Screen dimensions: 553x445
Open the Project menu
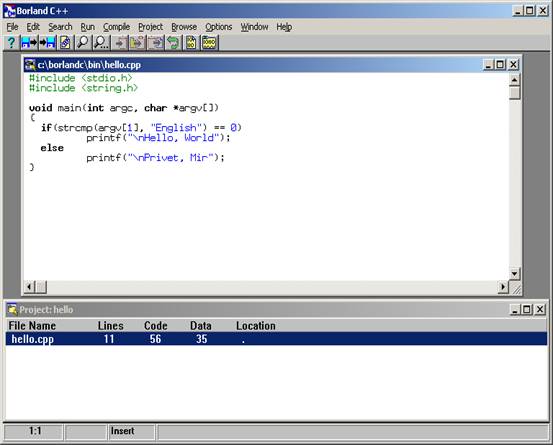151,27
